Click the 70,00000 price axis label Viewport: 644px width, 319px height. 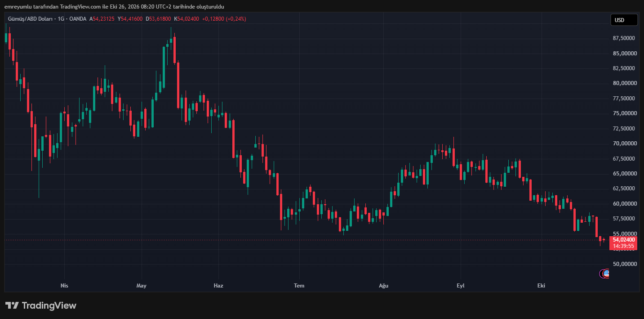pyautogui.click(x=625, y=144)
